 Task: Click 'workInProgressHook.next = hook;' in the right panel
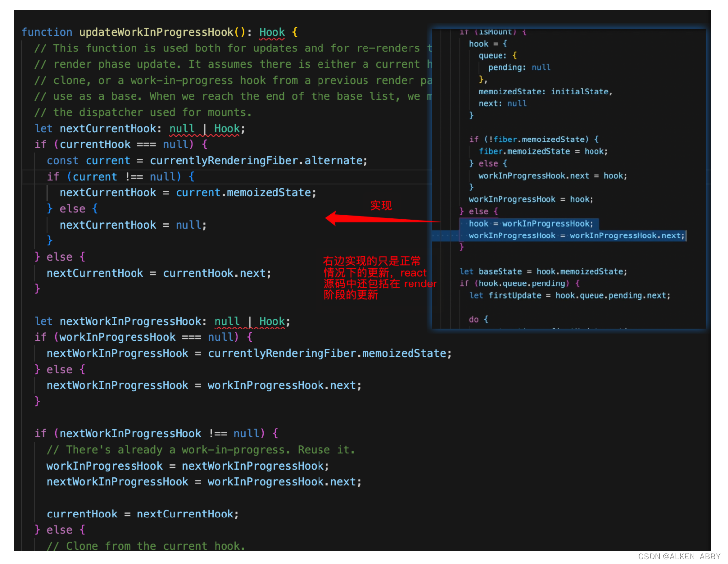pyautogui.click(x=552, y=176)
